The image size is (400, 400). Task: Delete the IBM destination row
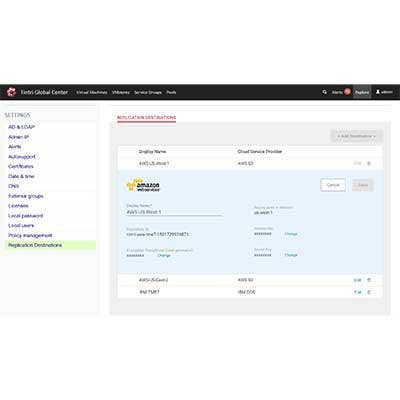(x=369, y=292)
